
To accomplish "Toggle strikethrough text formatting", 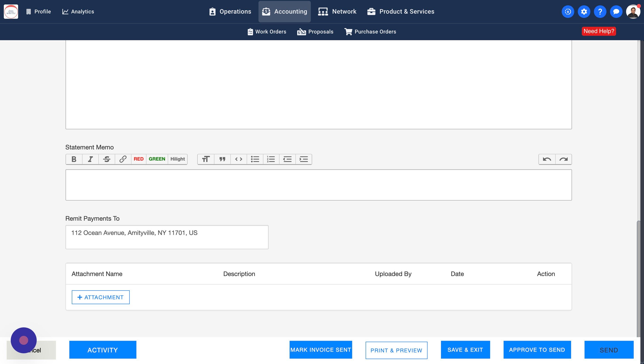I will 107,159.
